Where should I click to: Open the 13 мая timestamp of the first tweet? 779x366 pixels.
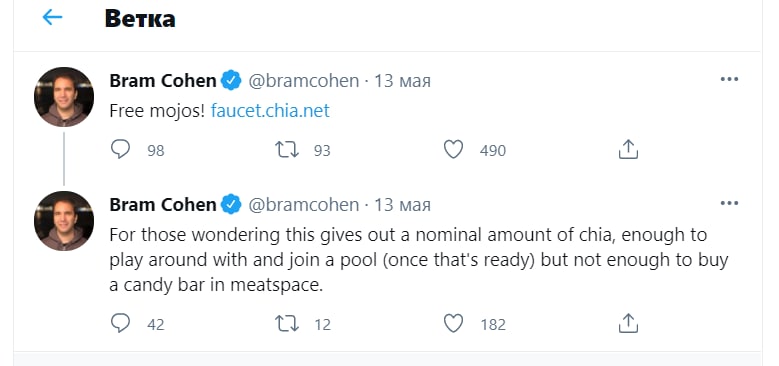point(402,80)
